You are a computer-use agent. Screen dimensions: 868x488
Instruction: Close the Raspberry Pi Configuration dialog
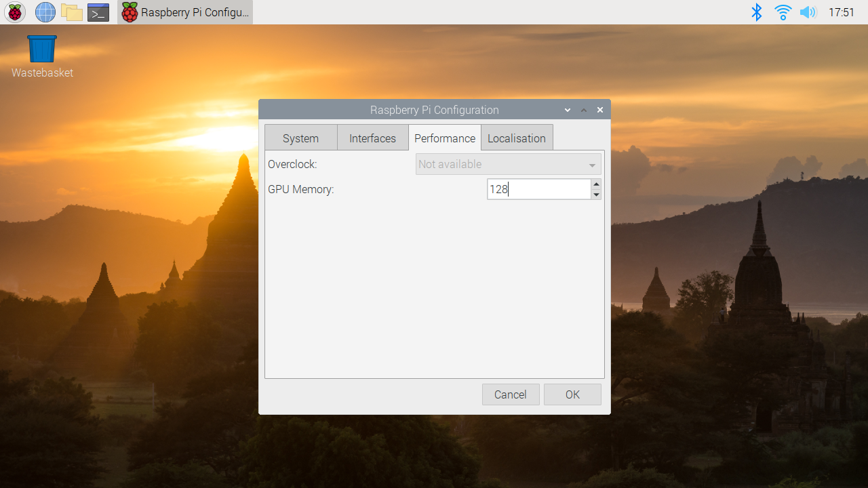(600, 110)
